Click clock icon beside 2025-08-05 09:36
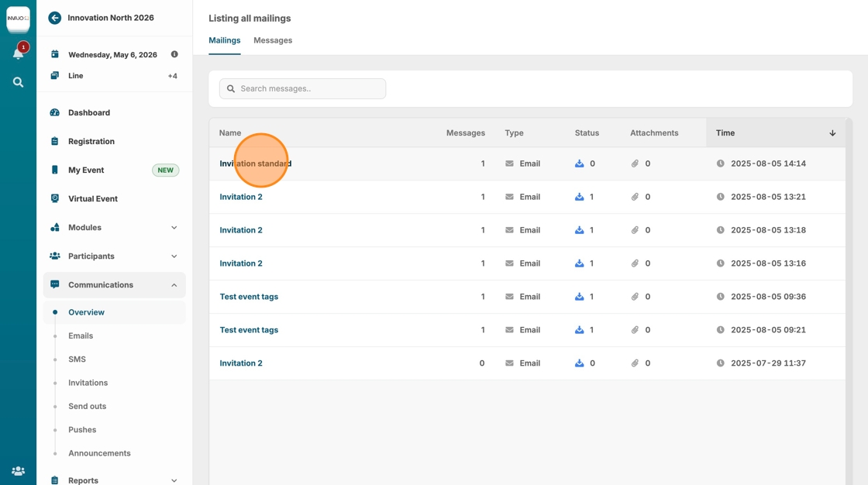This screenshot has height=485, width=868. (720, 296)
